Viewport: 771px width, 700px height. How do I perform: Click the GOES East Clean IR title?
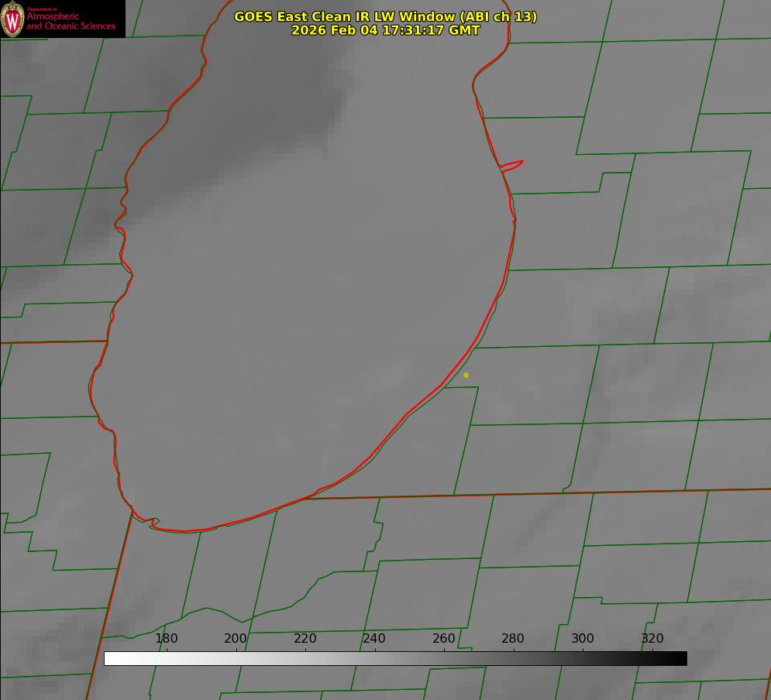(386, 16)
